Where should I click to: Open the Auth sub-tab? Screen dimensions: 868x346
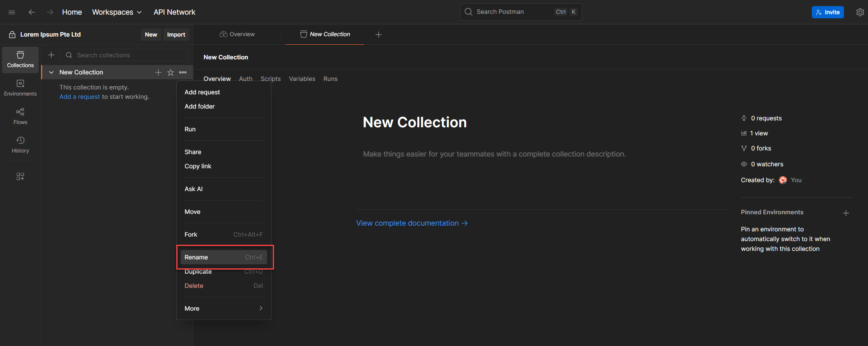pyautogui.click(x=245, y=79)
